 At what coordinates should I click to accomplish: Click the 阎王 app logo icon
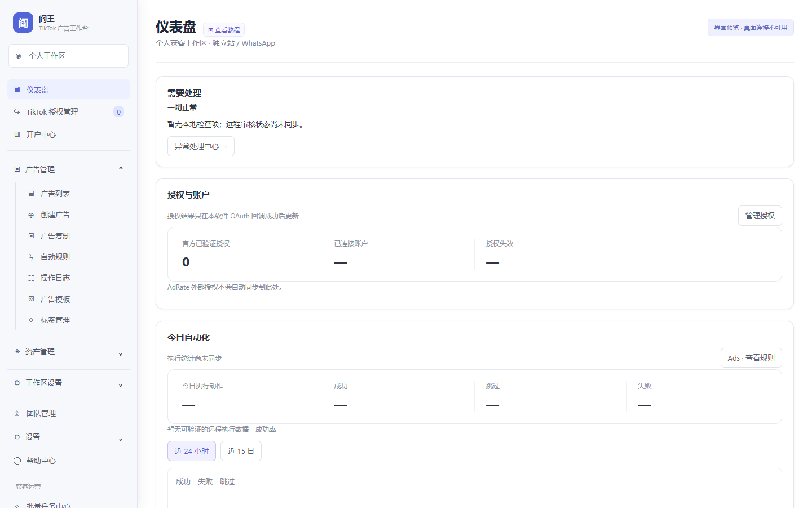click(23, 23)
